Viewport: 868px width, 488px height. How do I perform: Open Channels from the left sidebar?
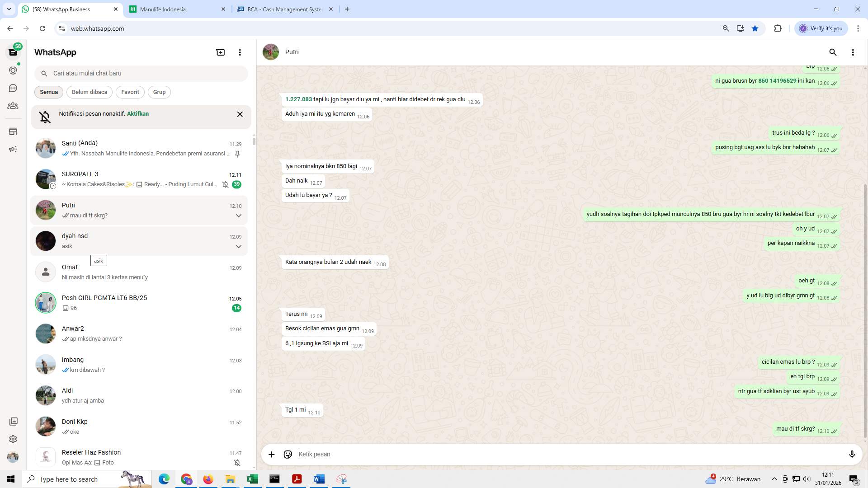tap(13, 88)
